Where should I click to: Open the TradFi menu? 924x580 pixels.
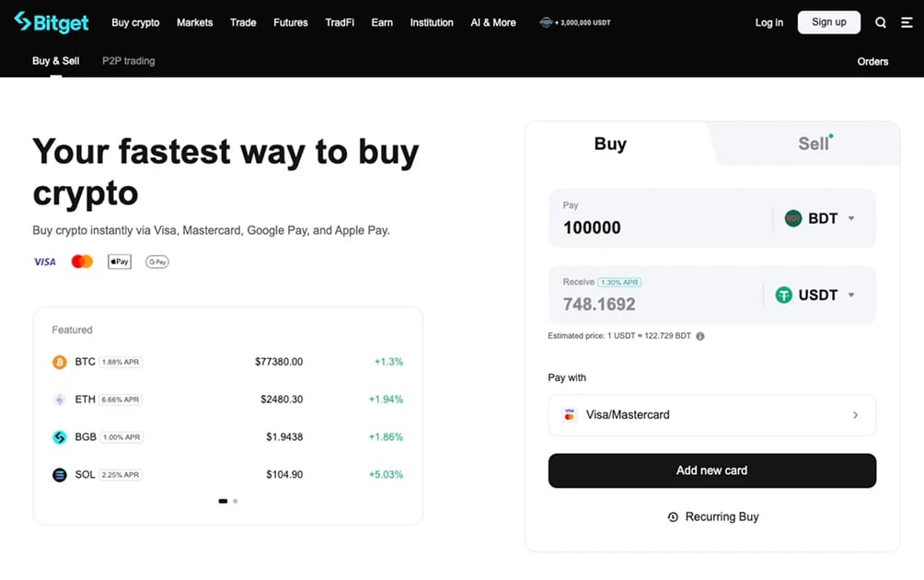340,22
